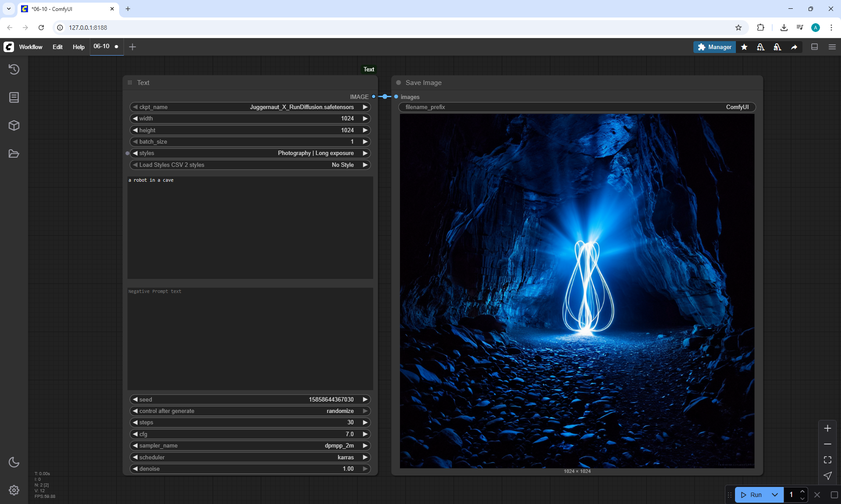Open the ckpt_name model selector
841x504 pixels.
coord(250,107)
